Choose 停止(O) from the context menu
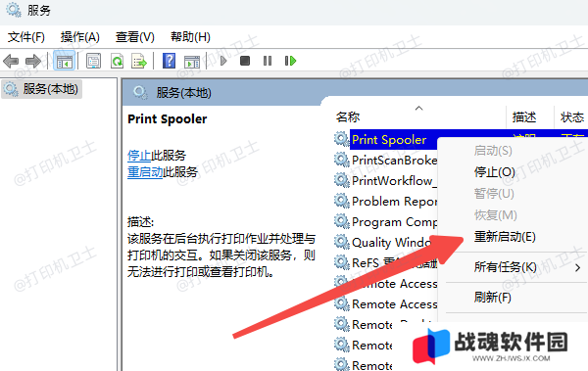Viewport: 588px width, 371px height. (495, 172)
